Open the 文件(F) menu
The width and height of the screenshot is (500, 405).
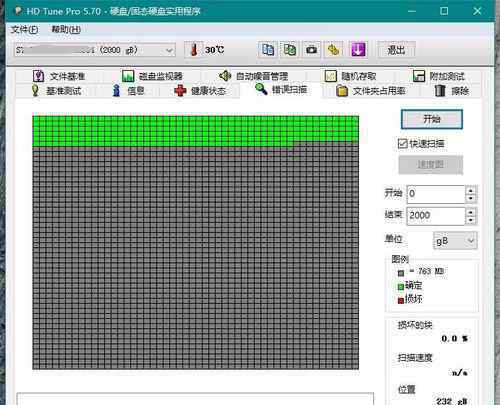(x=24, y=30)
